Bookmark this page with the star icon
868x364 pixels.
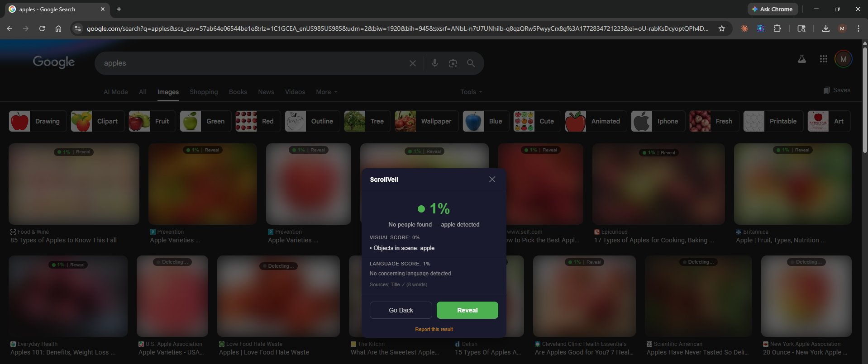pos(722,28)
